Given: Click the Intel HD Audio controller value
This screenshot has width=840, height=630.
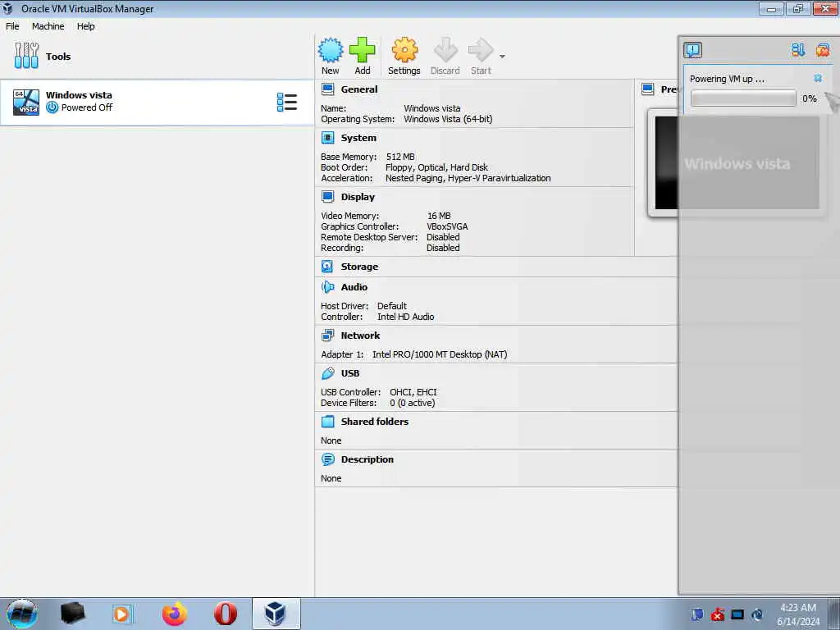Looking at the screenshot, I should coord(405,317).
